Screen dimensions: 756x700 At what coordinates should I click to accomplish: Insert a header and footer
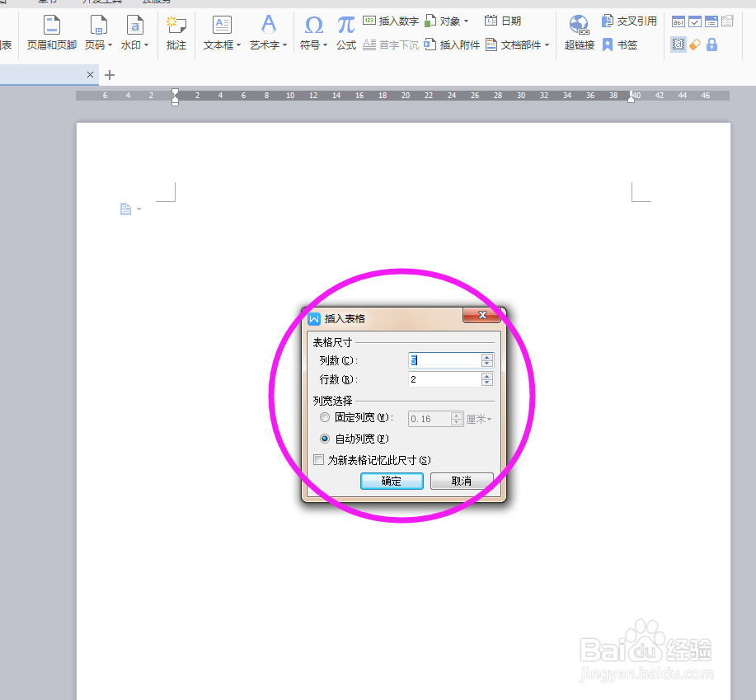point(50,33)
